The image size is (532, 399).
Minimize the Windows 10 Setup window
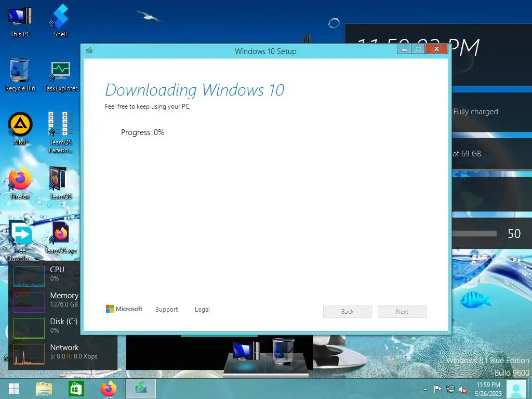click(x=404, y=49)
